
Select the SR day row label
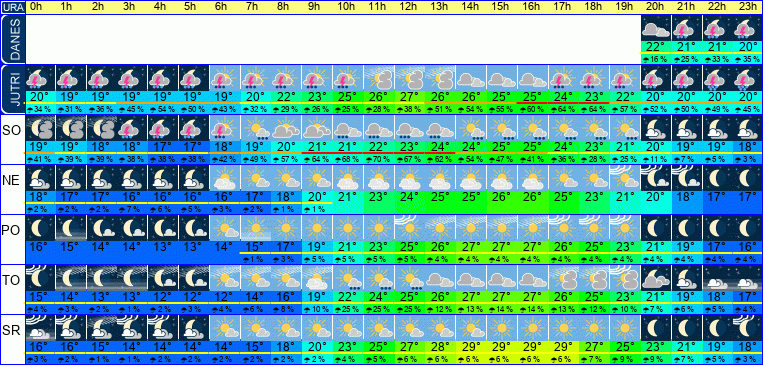(11, 330)
